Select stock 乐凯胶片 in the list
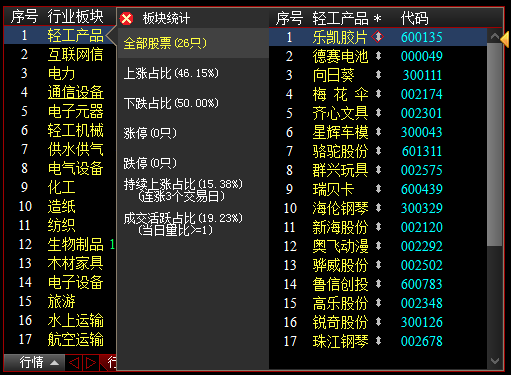 [378, 37]
